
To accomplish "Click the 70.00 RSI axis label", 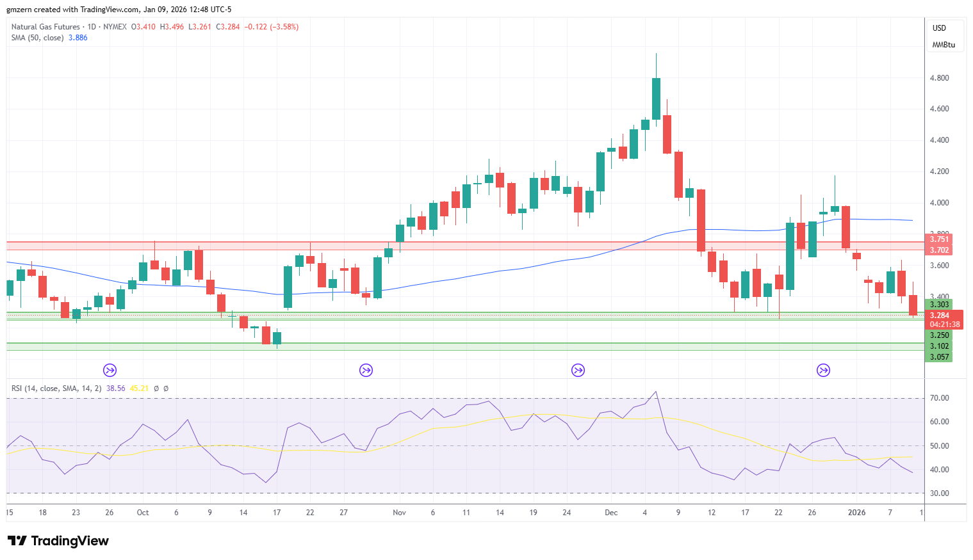I will 939,398.
